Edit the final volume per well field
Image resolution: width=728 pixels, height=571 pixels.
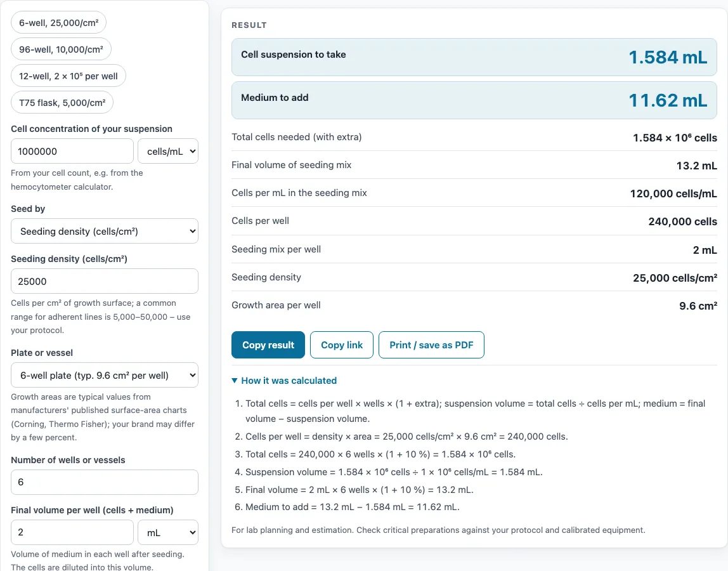pos(72,532)
